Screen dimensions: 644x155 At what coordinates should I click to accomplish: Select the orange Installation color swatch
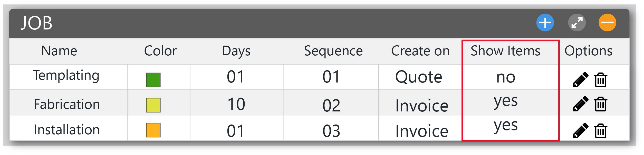[x=153, y=130]
